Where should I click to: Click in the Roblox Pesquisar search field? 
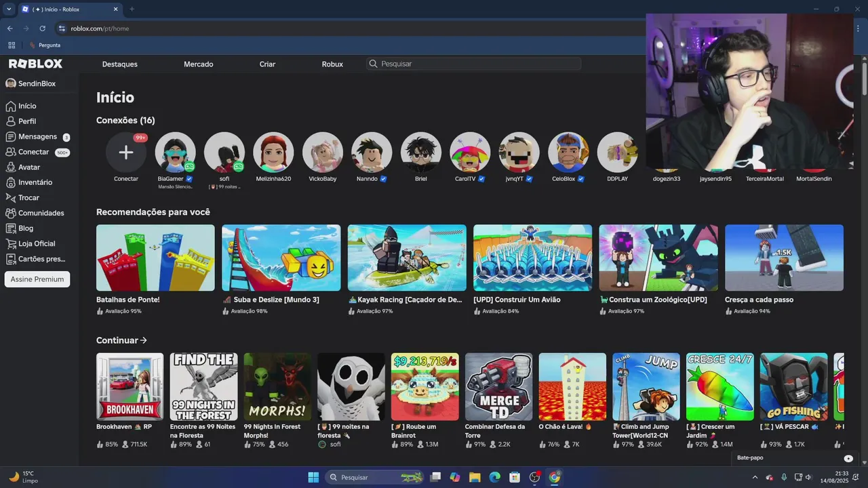[473, 64]
